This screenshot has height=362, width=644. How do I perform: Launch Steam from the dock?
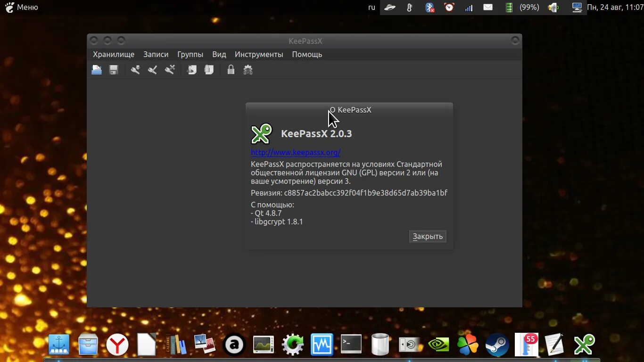pos(497,345)
